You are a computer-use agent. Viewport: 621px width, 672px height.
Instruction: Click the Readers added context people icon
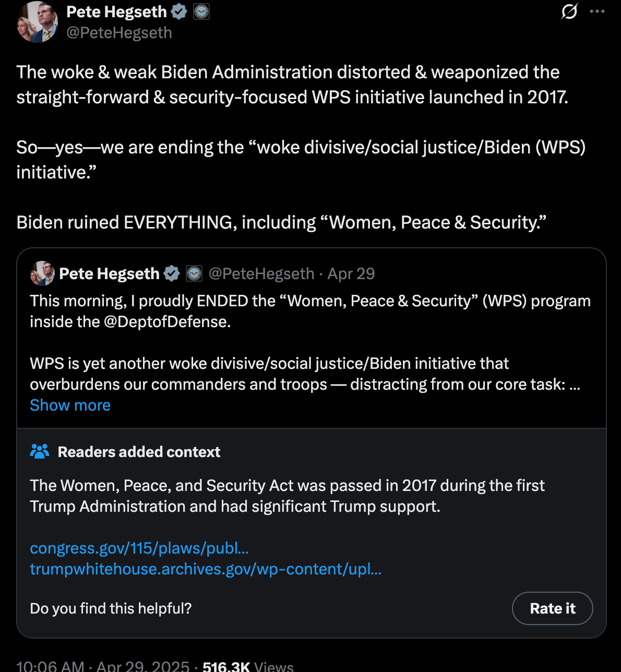40,451
